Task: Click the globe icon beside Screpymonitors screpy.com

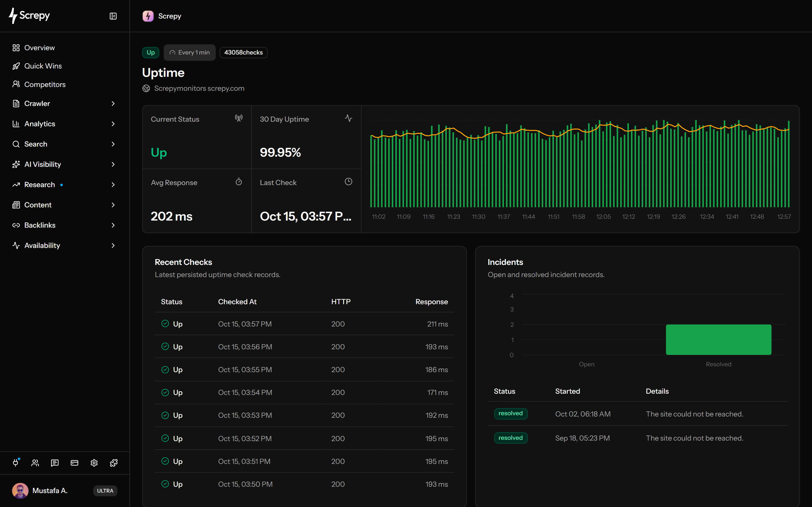Action: tap(146, 88)
